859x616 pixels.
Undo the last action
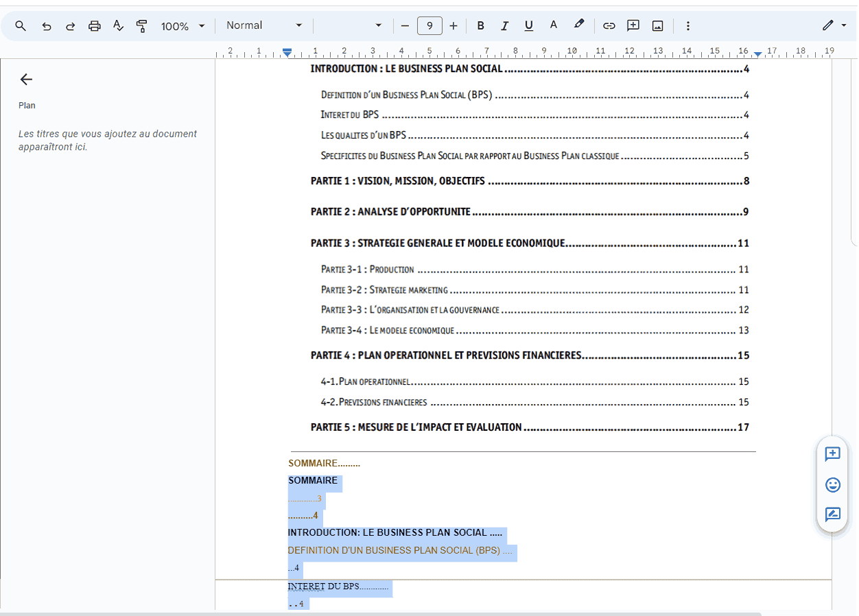pos(46,26)
